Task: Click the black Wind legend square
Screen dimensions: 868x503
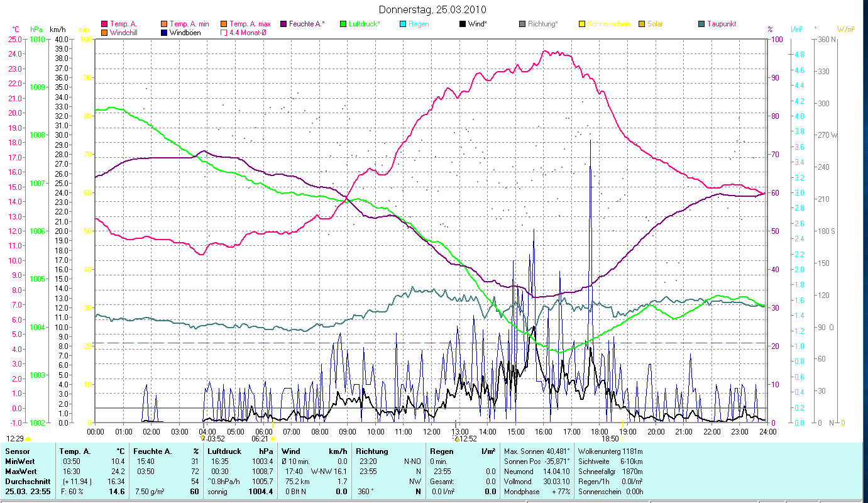Action: point(462,24)
